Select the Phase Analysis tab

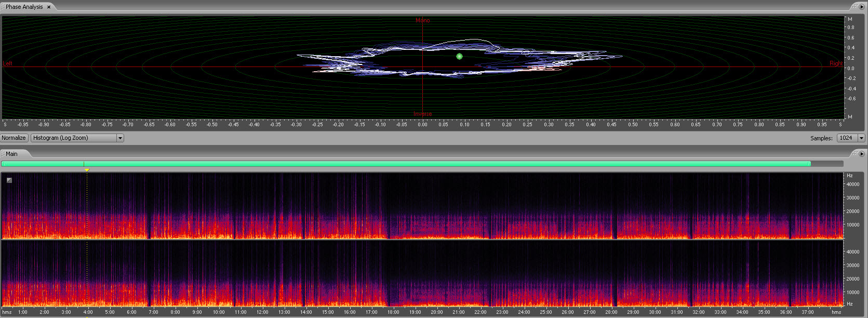click(x=24, y=7)
